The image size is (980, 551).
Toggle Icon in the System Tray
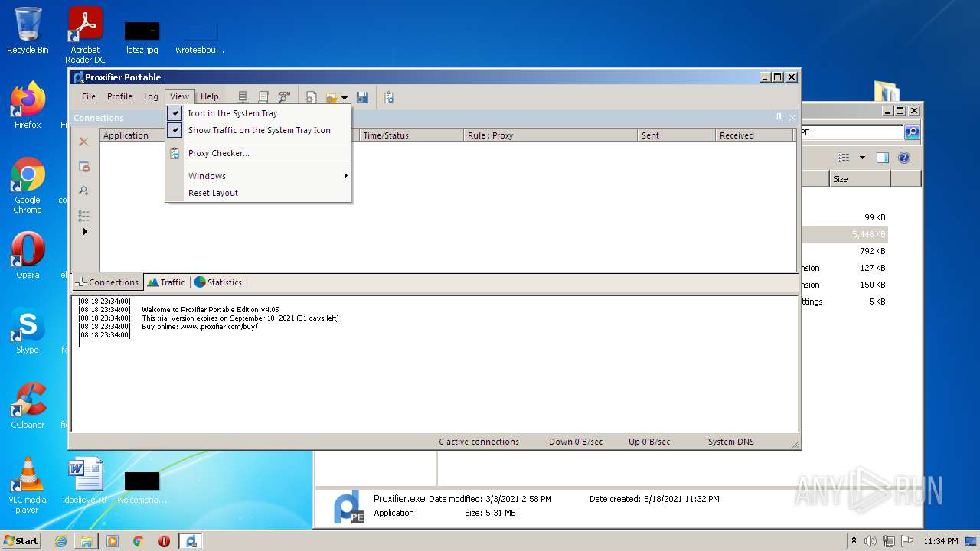pos(258,113)
